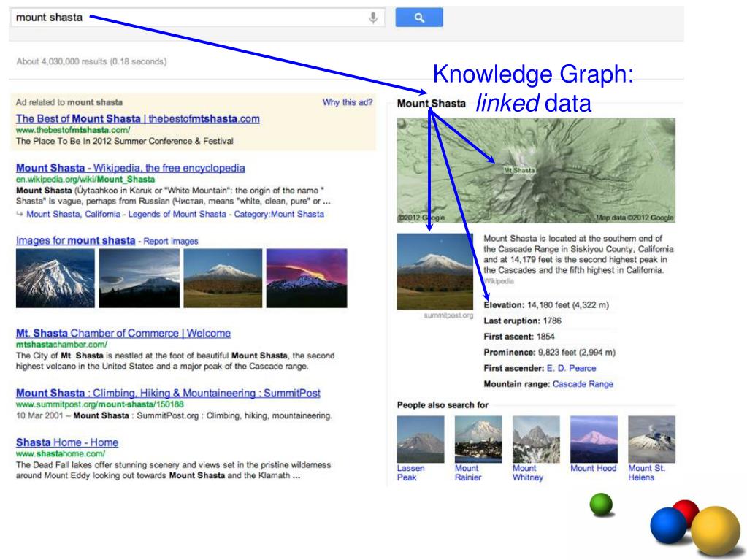Click 'www.shastahome.com/' green URL
This screenshot has width=747, height=560.
click(60, 454)
